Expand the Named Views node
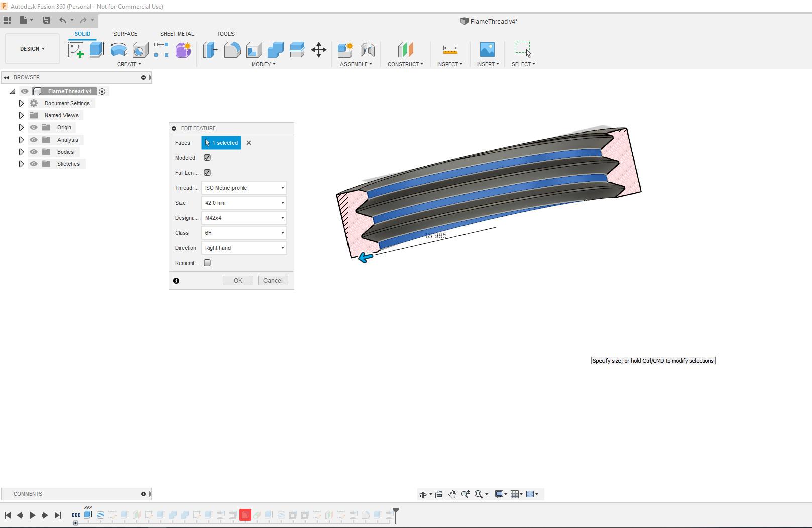This screenshot has height=528, width=812. pos(21,115)
